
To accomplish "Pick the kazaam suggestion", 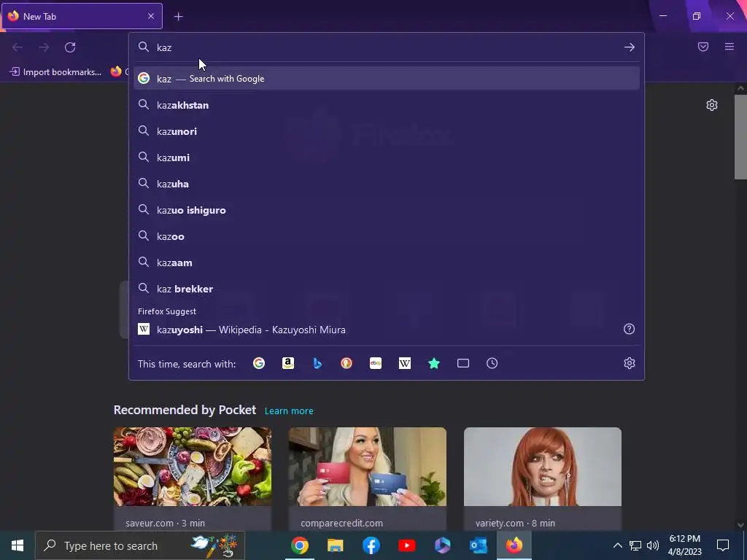I will point(387,262).
